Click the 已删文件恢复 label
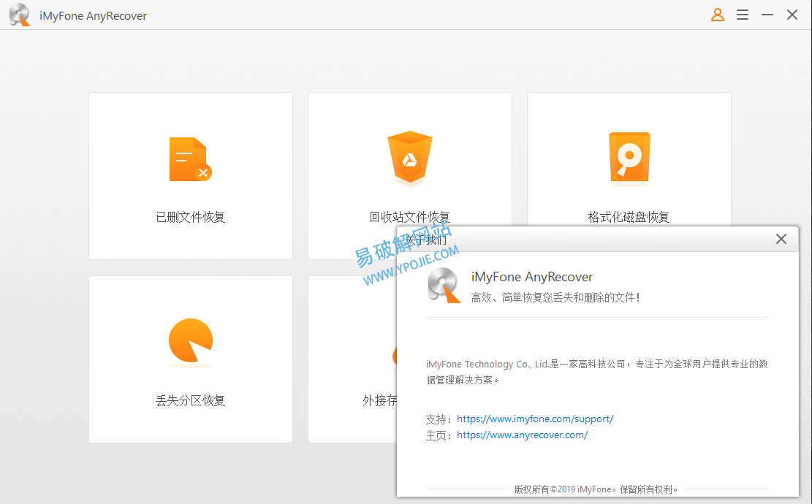This screenshot has width=812, height=504. [x=190, y=217]
